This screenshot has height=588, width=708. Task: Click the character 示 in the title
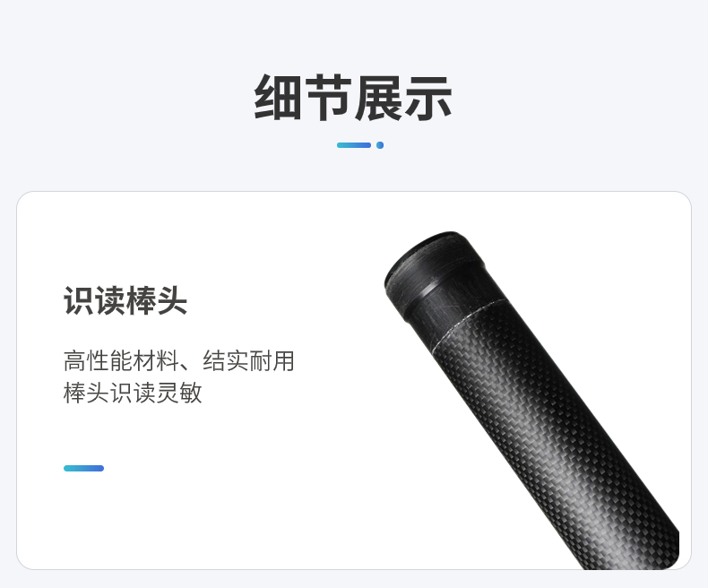pos(428,98)
